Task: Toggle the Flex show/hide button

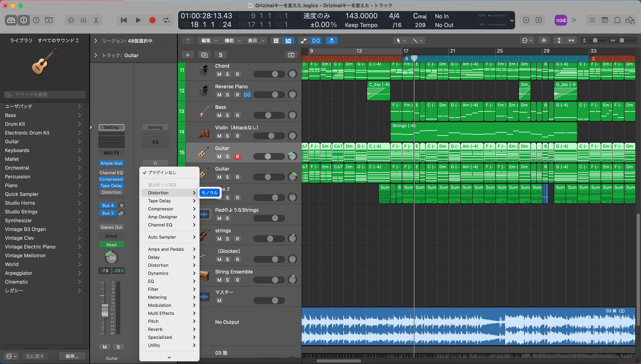Action: point(316,41)
